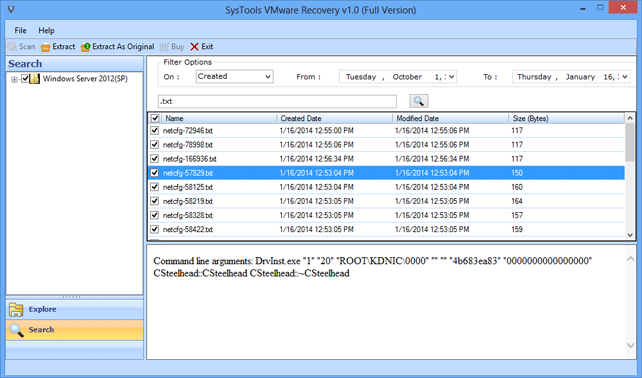Image resolution: width=642 pixels, height=378 pixels.
Task: Open the File menu
Action: tap(20, 30)
